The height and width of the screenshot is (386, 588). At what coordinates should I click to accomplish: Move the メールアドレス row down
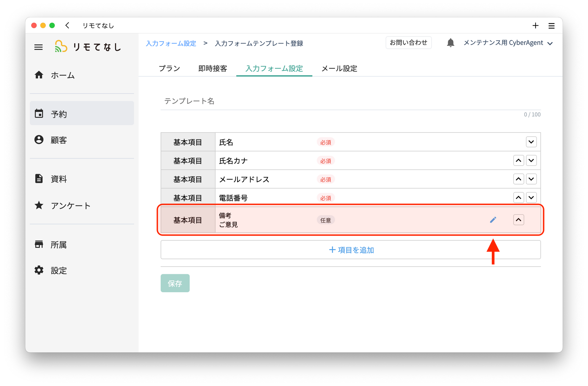531,179
